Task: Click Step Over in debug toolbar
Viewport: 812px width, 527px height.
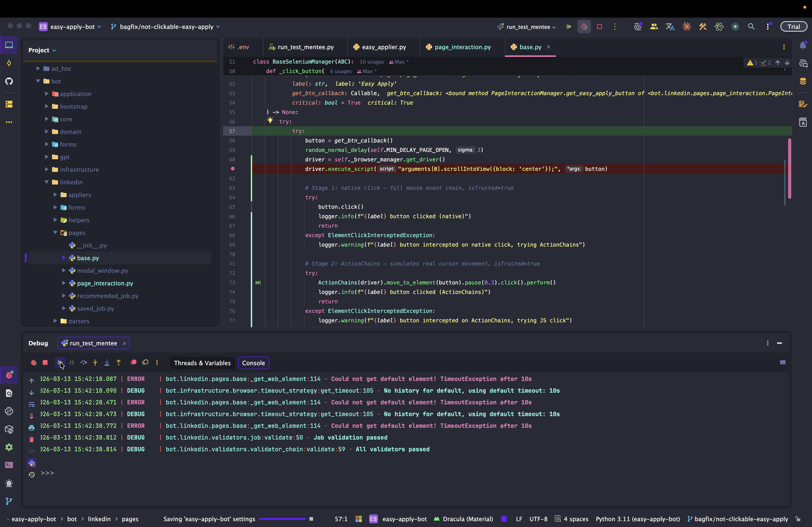Action: coord(84,363)
